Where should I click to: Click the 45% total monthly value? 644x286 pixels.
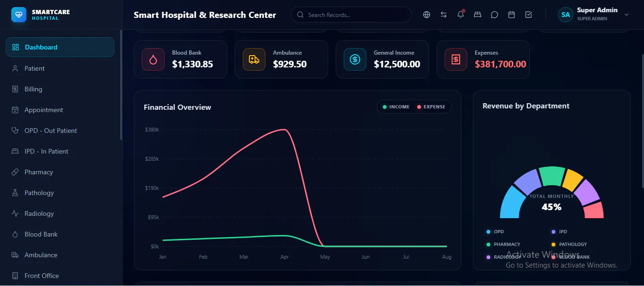552,207
